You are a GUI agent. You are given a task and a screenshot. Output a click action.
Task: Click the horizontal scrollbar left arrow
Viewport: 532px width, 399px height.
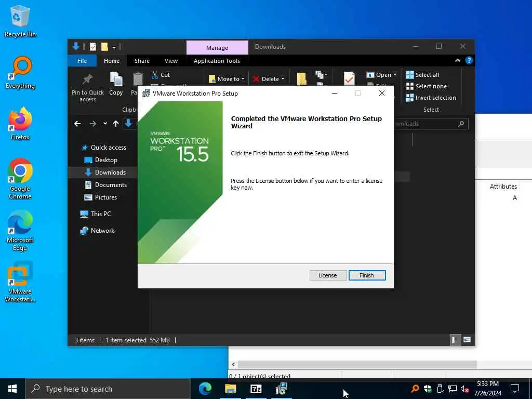233,364
